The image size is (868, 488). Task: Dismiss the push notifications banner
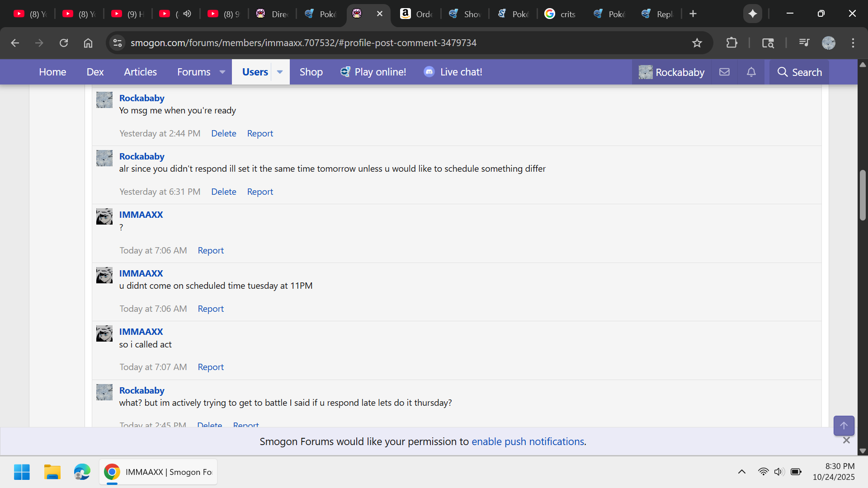click(x=846, y=440)
